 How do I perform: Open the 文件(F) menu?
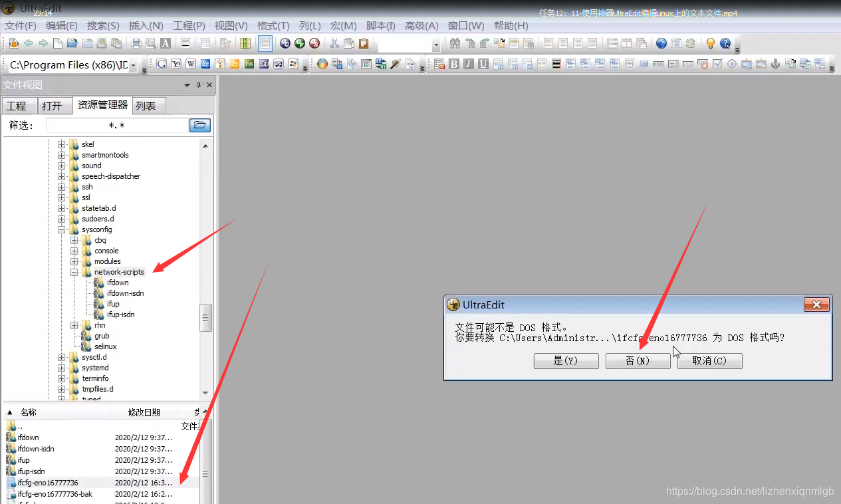21,25
